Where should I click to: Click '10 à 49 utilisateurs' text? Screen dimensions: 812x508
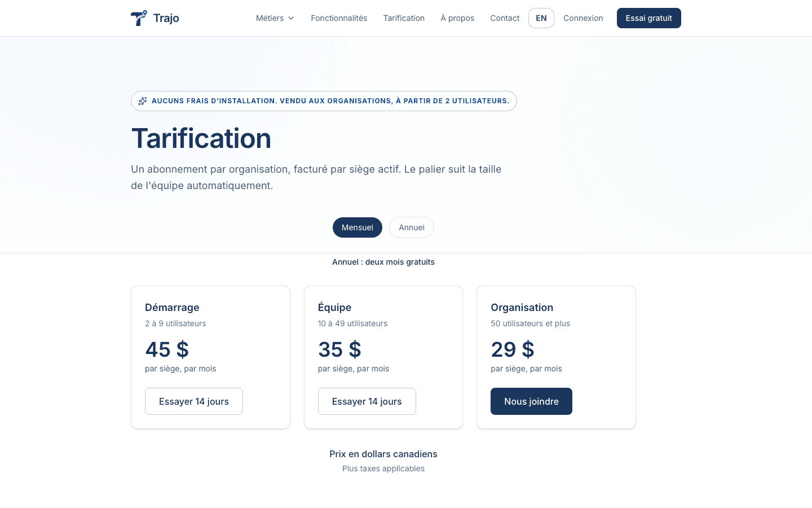click(x=352, y=323)
